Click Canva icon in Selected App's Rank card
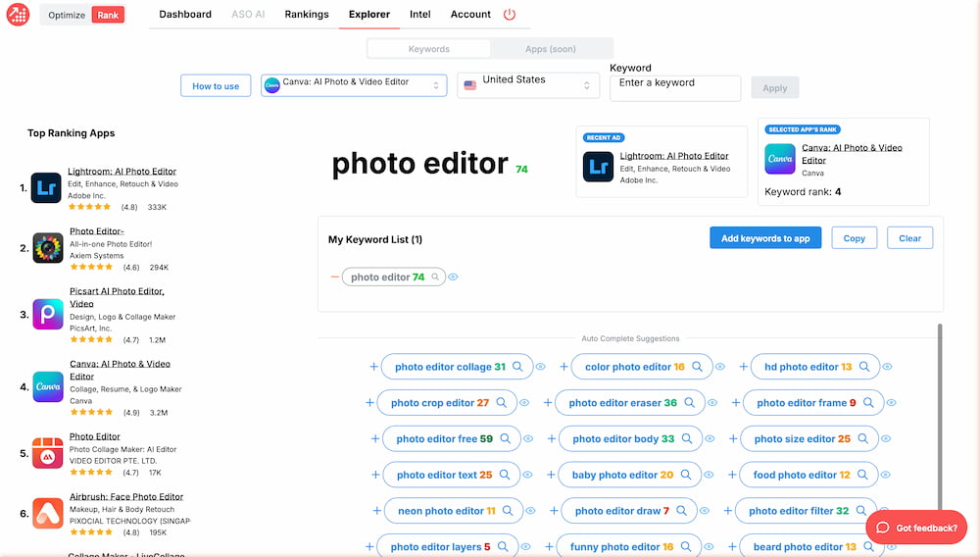The image size is (980, 557). click(x=780, y=159)
